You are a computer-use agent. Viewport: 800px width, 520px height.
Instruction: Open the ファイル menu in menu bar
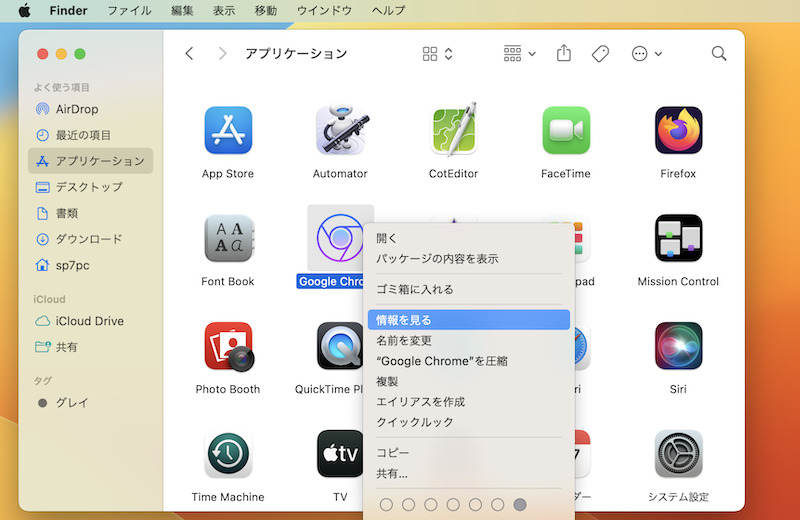pos(128,10)
